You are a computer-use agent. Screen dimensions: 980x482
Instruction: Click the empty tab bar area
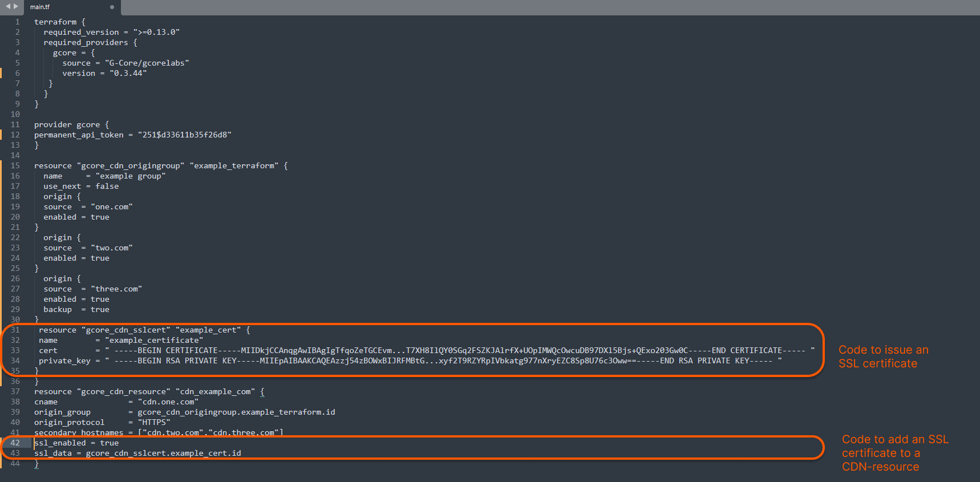513,7
